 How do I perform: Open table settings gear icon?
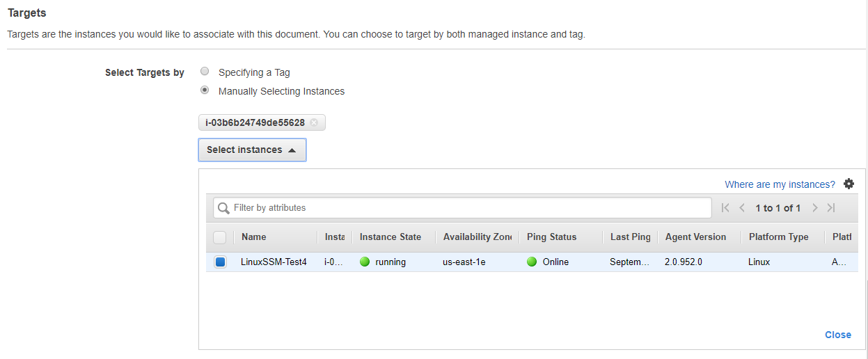(849, 184)
